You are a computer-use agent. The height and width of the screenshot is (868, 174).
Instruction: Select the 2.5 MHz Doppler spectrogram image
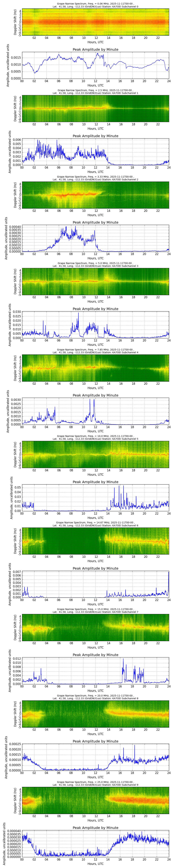[95, 109]
